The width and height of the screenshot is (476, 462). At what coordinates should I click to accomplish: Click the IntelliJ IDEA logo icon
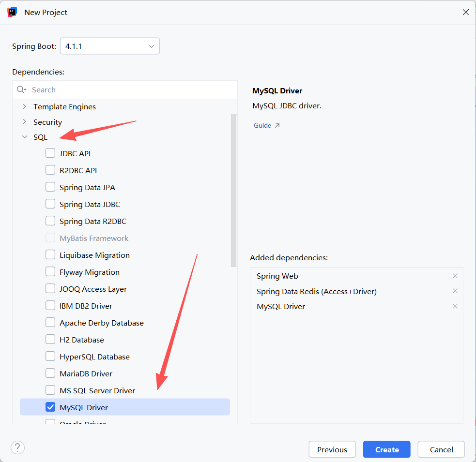point(12,12)
